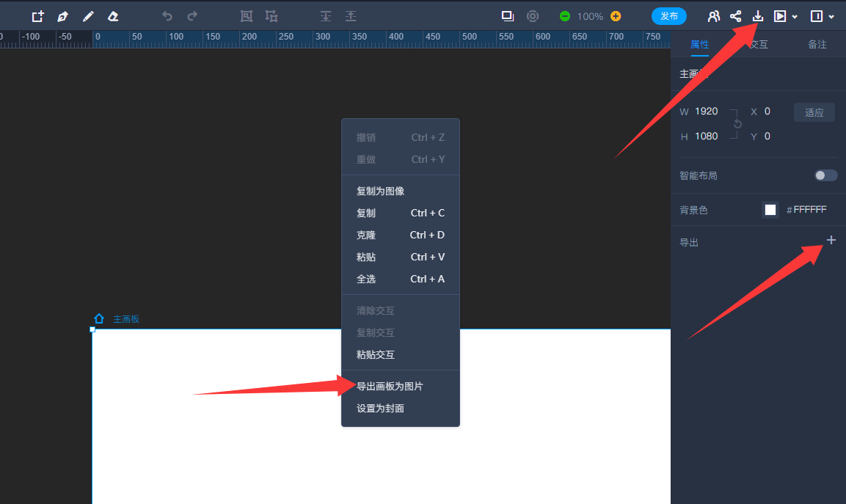Expand the panel layout dropdown arrow
The height and width of the screenshot is (504, 846).
831,17
